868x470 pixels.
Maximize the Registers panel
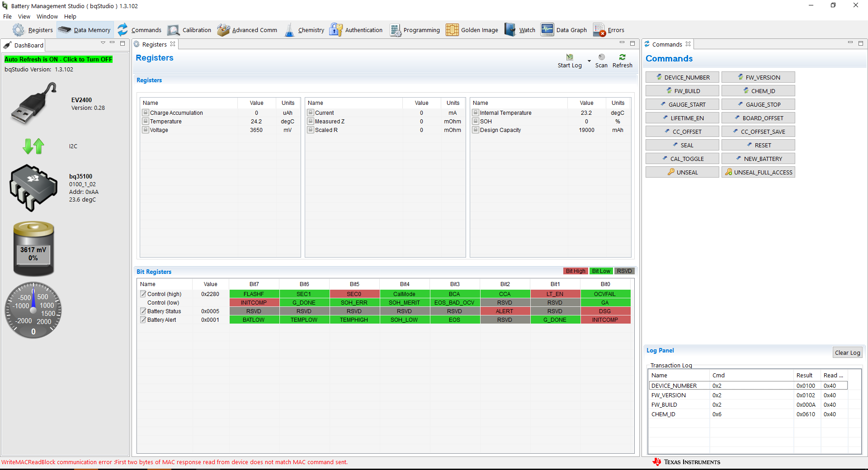pyautogui.click(x=632, y=43)
